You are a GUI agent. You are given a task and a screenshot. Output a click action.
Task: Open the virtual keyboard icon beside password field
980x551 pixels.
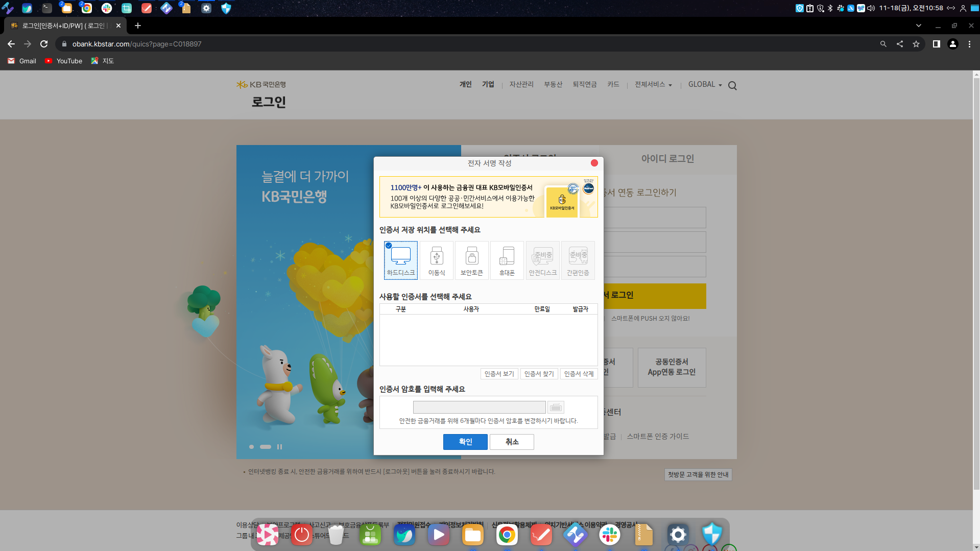point(556,407)
